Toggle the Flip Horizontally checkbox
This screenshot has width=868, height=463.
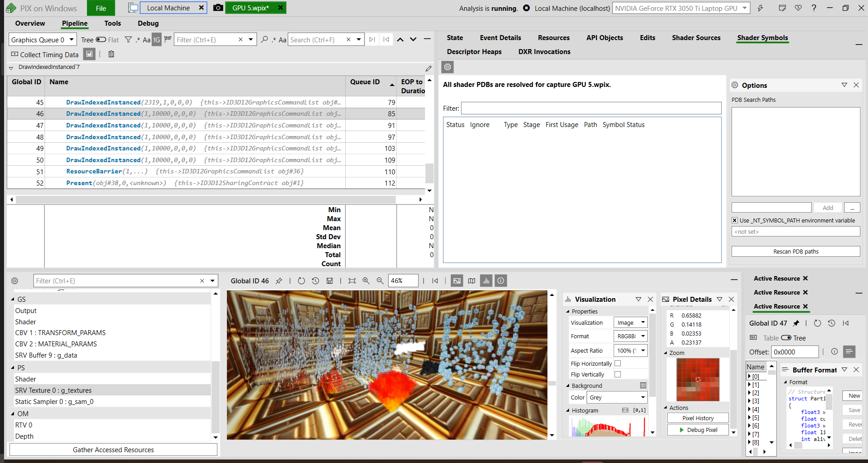tap(618, 363)
